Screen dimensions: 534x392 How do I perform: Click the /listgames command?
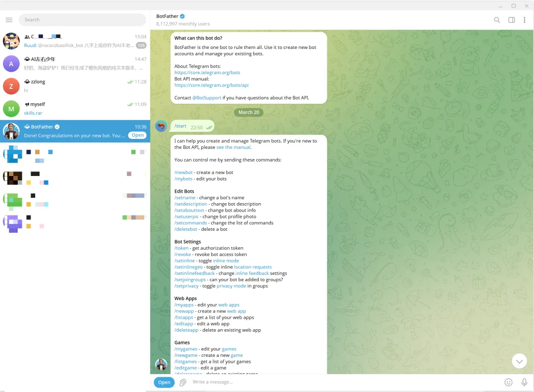point(185,361)
